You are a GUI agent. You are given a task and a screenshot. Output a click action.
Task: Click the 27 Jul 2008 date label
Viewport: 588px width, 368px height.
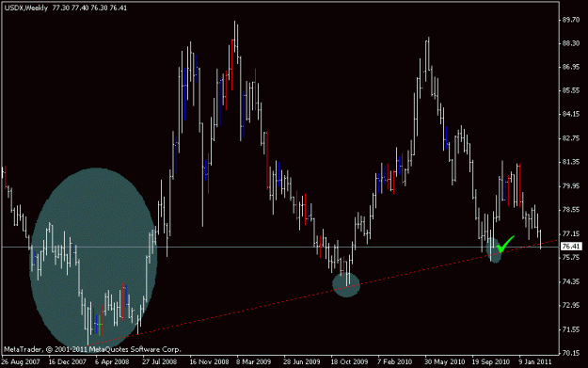coord(159,361)
